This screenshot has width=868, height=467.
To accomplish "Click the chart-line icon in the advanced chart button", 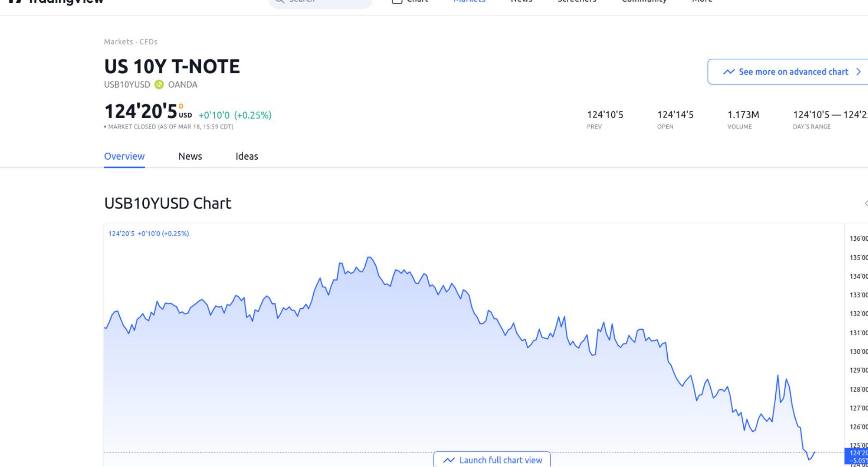I will coord(729,72).
